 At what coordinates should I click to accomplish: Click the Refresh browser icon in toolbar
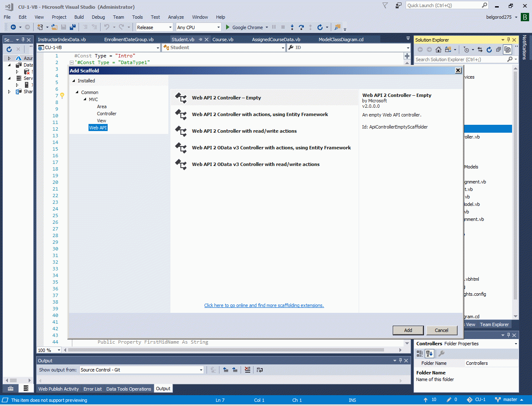click(320, 27)
